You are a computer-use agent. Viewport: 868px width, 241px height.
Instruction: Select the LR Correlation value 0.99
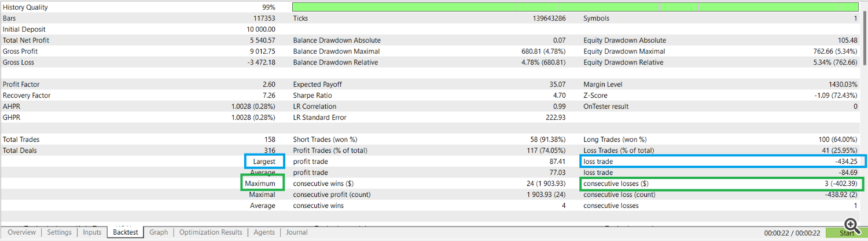pyautogui.click(x=560, y=107)
